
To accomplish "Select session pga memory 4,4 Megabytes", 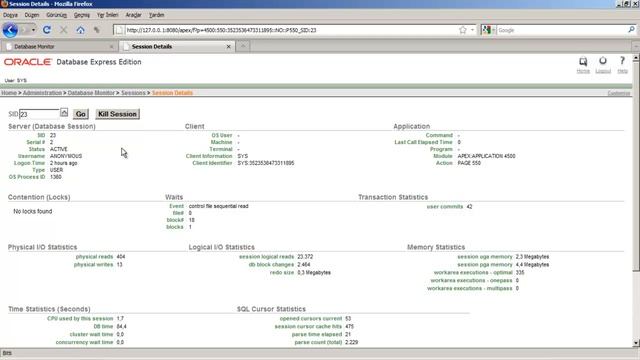I will click(x=532, y=264).
